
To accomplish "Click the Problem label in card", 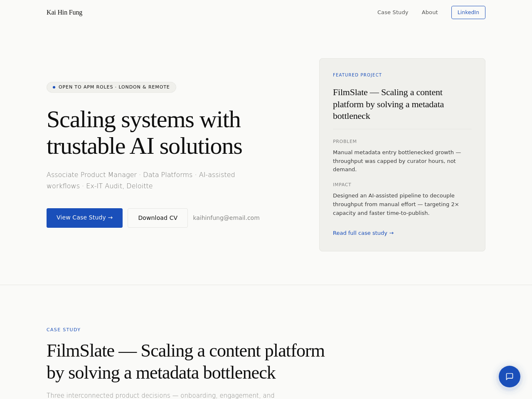I will pos(345,142).
